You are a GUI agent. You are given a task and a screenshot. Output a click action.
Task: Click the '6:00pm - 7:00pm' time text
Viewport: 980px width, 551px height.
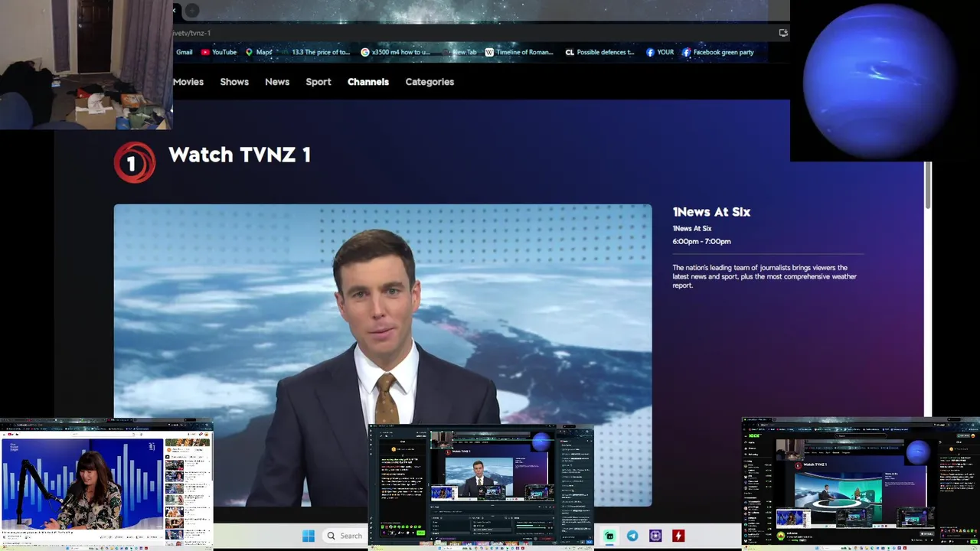pyautogui.click(x=701, y=241)
